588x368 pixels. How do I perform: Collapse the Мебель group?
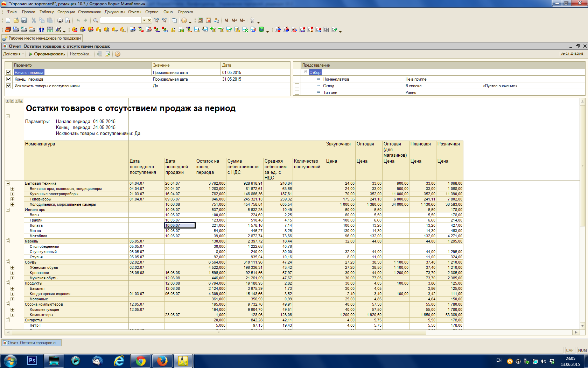click(8, 241)
